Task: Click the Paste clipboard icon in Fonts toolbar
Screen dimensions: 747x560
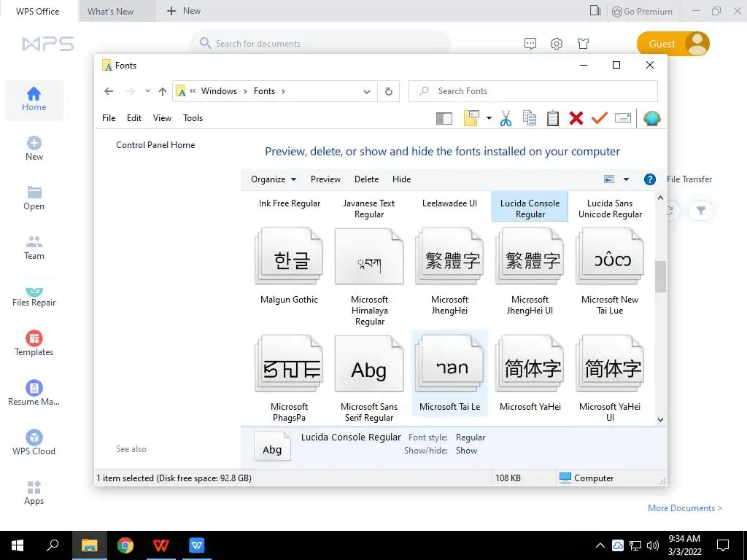Action: (x=553, y=118)
